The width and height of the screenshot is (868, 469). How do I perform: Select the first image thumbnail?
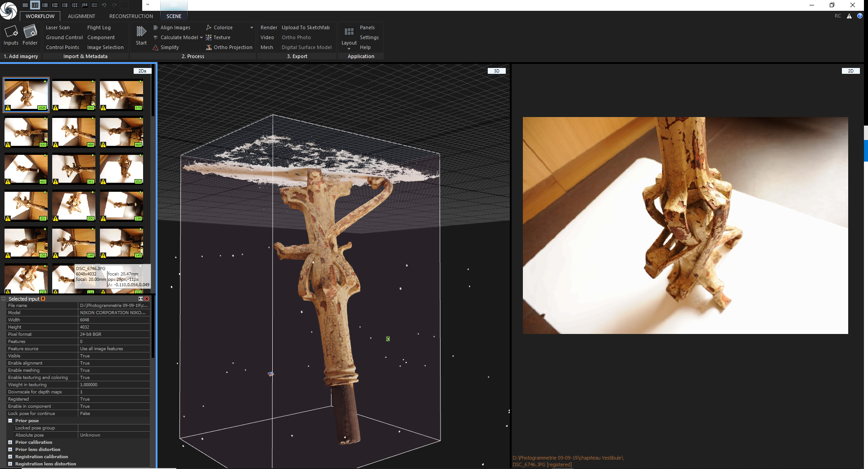pyautogui.click(x=26, y=95)
